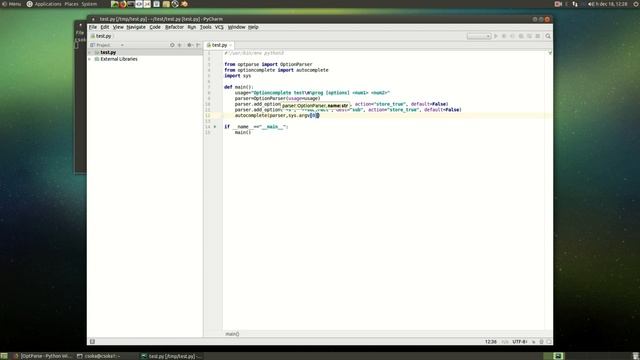This screenshot has height=360, width=640.
Task: Expand the External Libraries node
Action: point(90,59)
